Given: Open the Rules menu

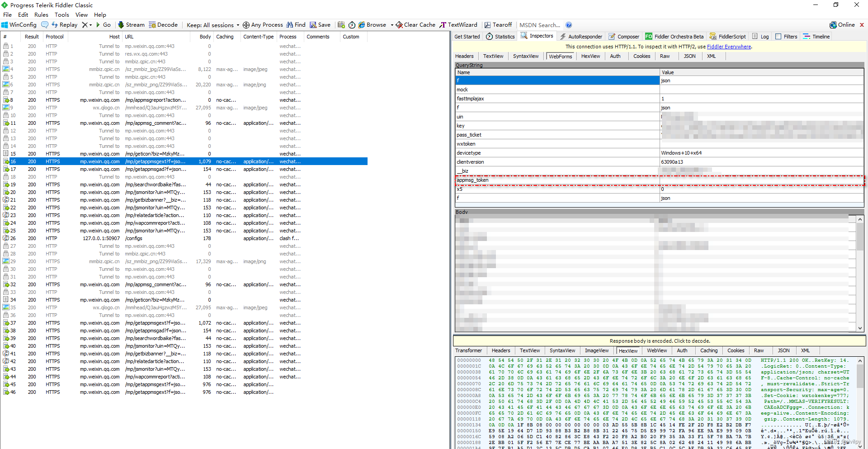Looking at the screenshot, I should [41, 15].
